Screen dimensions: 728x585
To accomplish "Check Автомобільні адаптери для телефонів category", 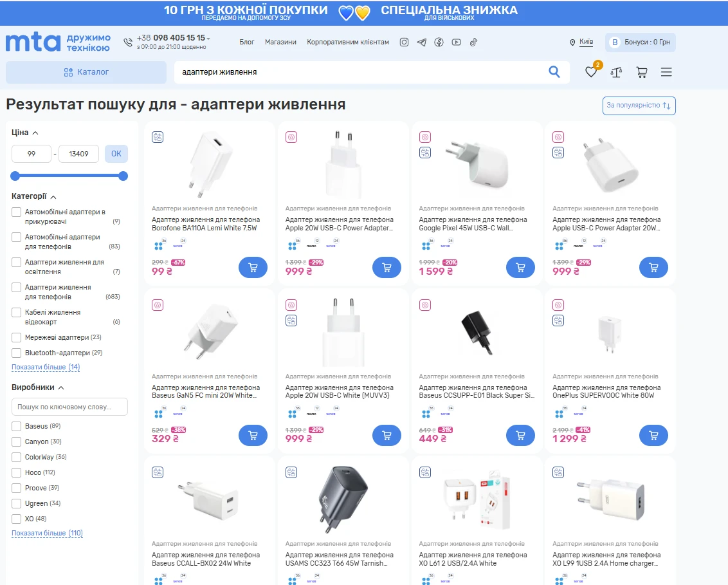I will tap(16, 237).
